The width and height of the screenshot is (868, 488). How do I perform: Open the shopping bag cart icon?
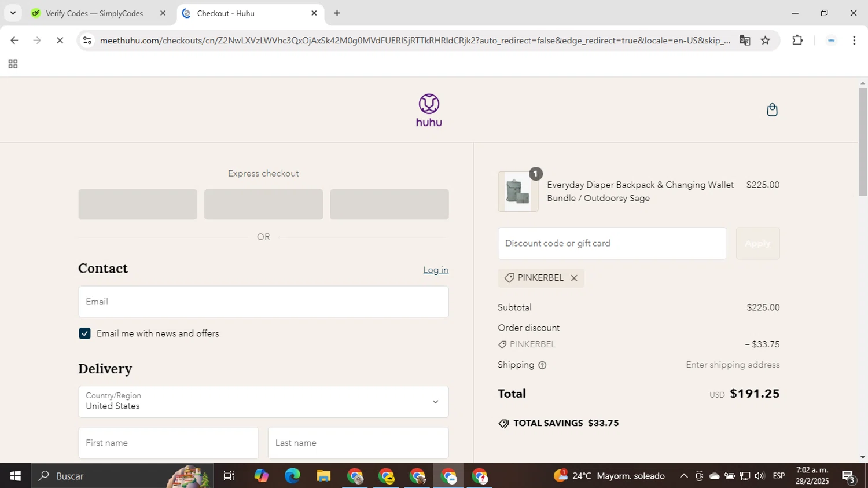(772, 110)
